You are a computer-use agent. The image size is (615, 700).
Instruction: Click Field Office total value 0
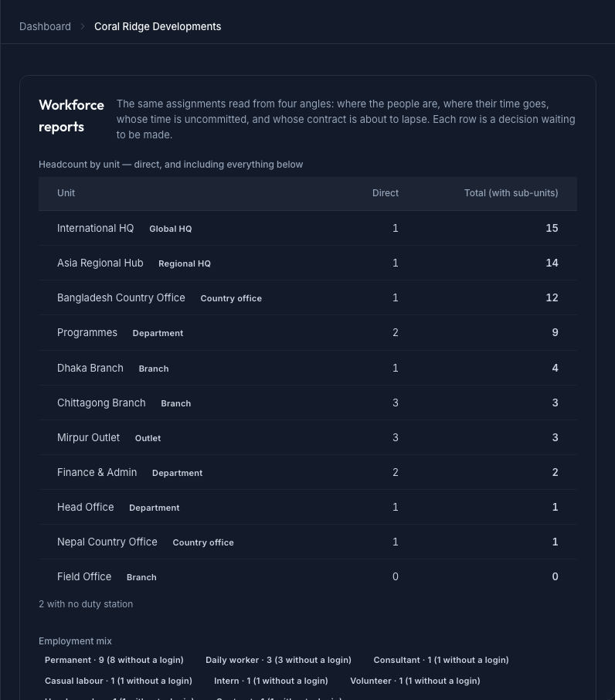pyautogui.click(x=556, y=578)
